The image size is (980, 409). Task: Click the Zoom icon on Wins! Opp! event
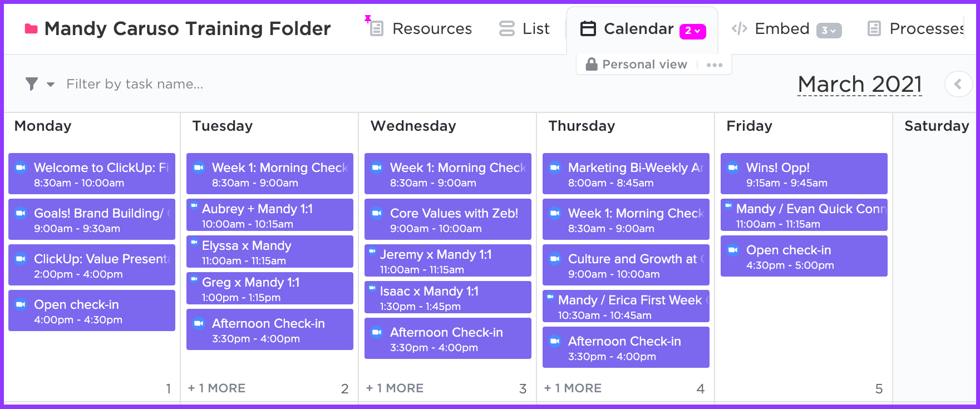tap(733, 167)
